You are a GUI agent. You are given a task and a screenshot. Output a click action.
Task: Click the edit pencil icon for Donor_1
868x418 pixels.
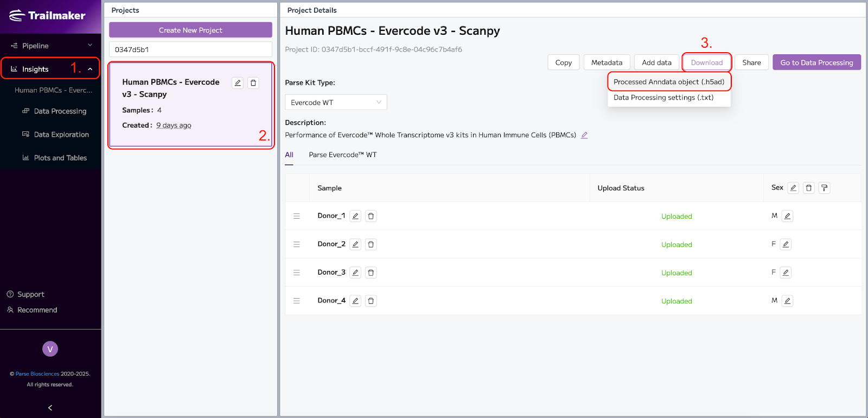tap(355, 216)
